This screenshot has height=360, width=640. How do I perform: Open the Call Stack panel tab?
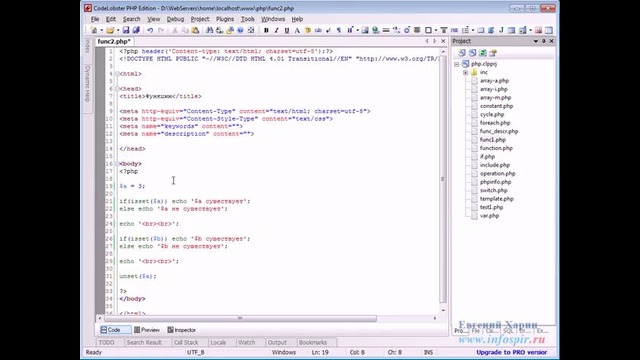[x=186, y=342]
